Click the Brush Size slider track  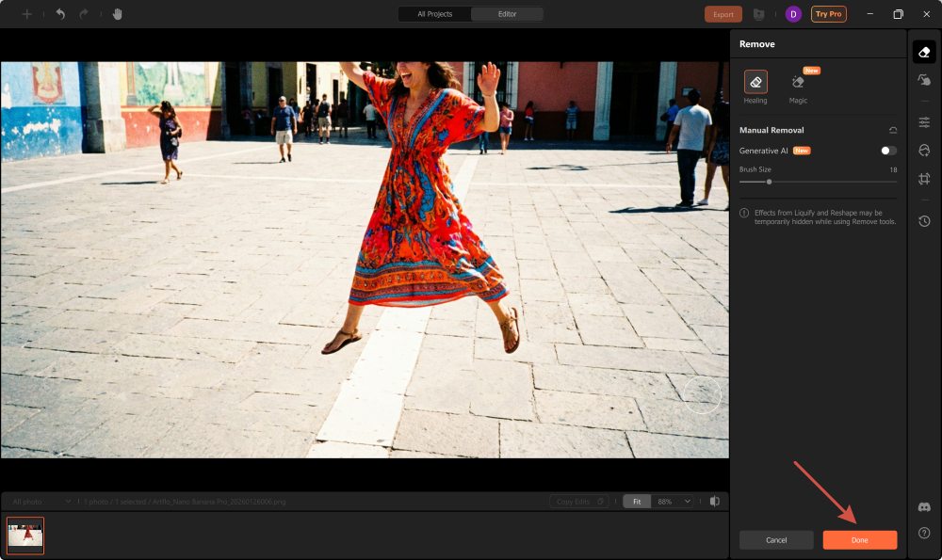coord(818,181)
